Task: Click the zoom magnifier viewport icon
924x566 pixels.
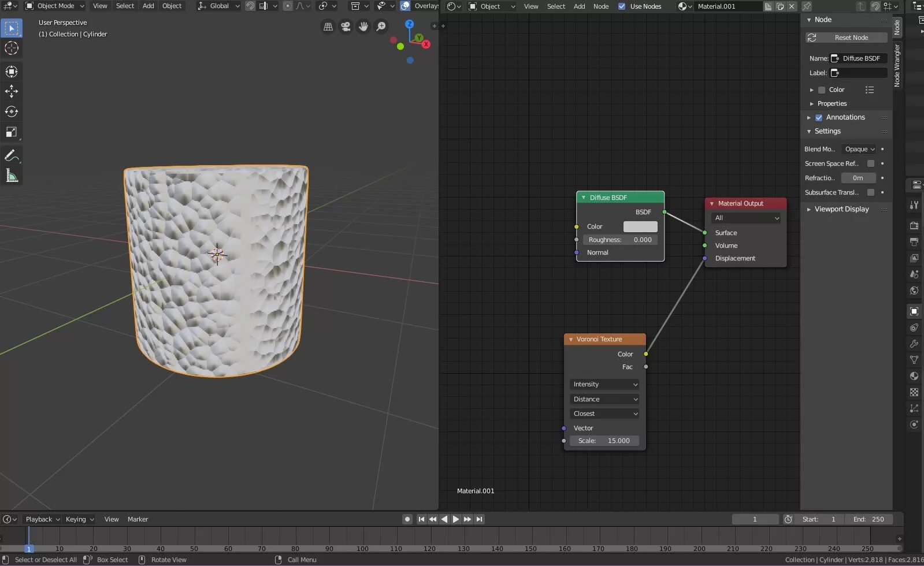Action: [381, 27]
